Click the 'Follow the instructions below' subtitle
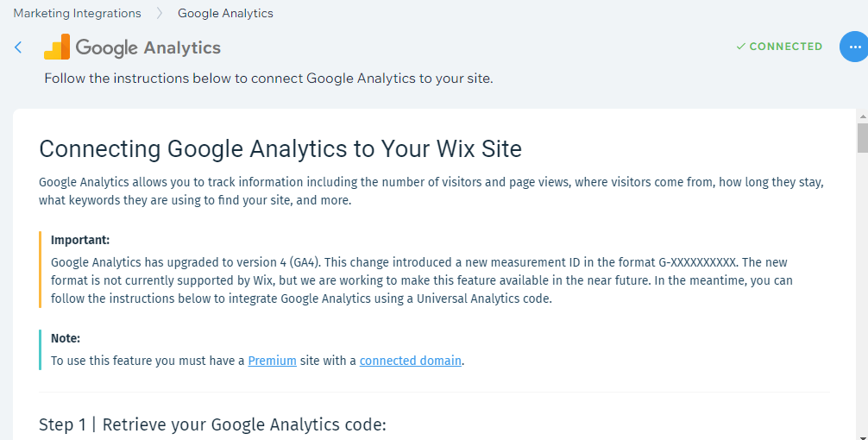Screen dimensions: 868x440 click(268, 79)
